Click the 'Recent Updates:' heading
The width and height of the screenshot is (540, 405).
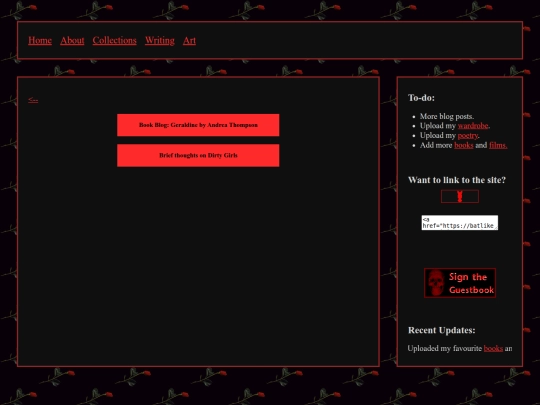point(442,330)
